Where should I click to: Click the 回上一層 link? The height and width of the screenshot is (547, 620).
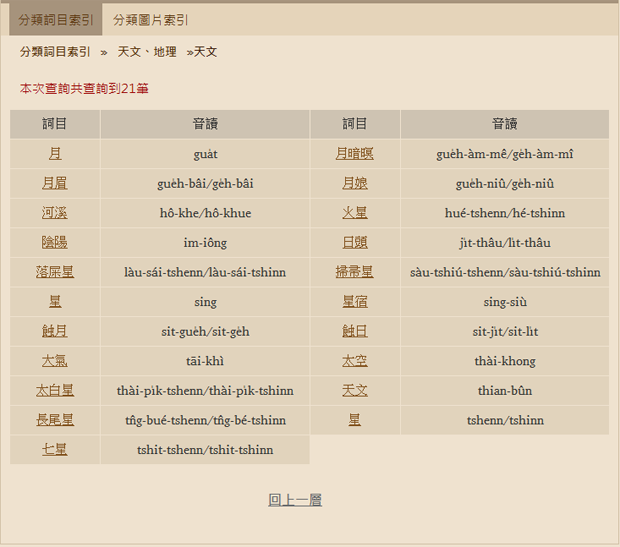(x=295, y=500)
